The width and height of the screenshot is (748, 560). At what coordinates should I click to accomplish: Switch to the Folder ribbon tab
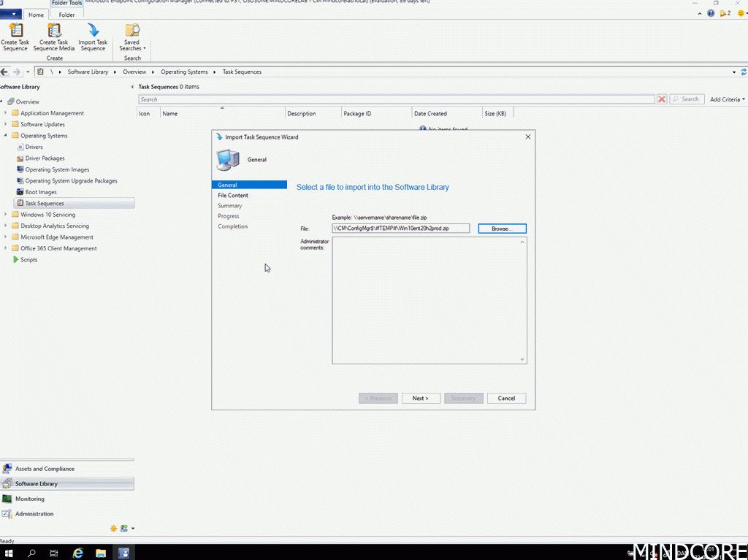tap(66, 15)
